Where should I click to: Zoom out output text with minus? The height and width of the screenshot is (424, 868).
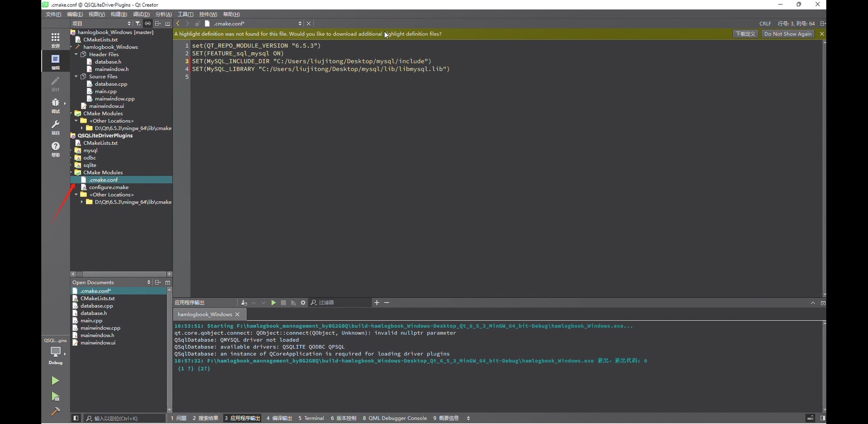(386, 302)
